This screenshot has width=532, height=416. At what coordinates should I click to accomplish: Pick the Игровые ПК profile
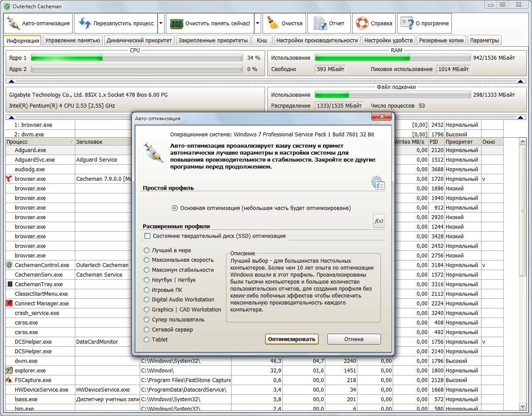(x=146, y=290)
